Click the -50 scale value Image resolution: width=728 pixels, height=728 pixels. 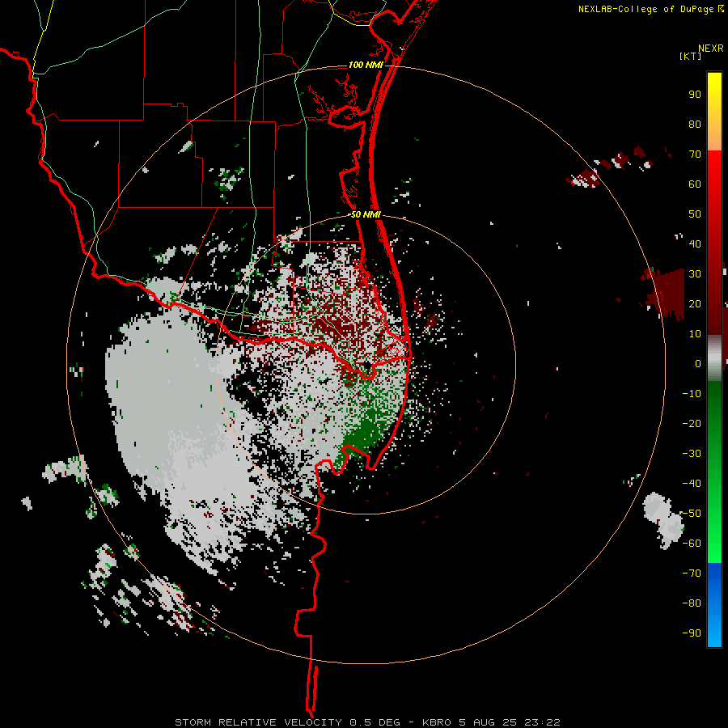coord(692,514)
